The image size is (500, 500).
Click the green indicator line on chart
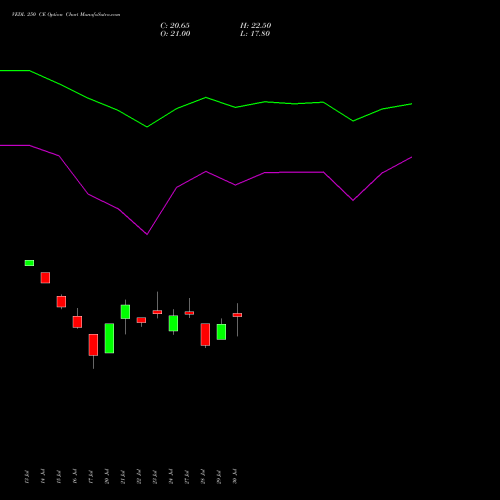click(x=206, y=98)
